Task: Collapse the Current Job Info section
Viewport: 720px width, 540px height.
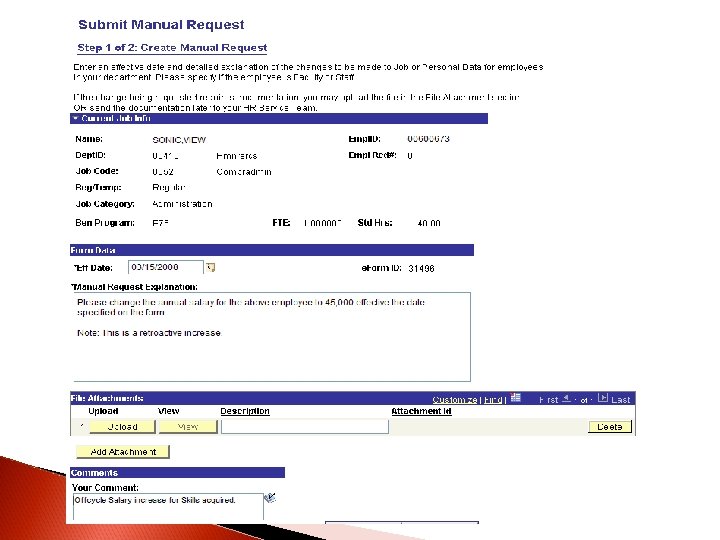Action: pos(75,118)
